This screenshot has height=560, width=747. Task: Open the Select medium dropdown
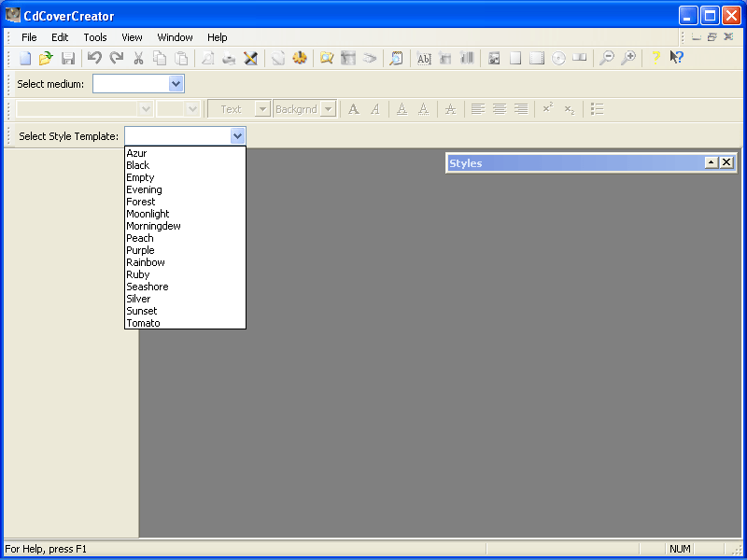click(x=176, y=84)
